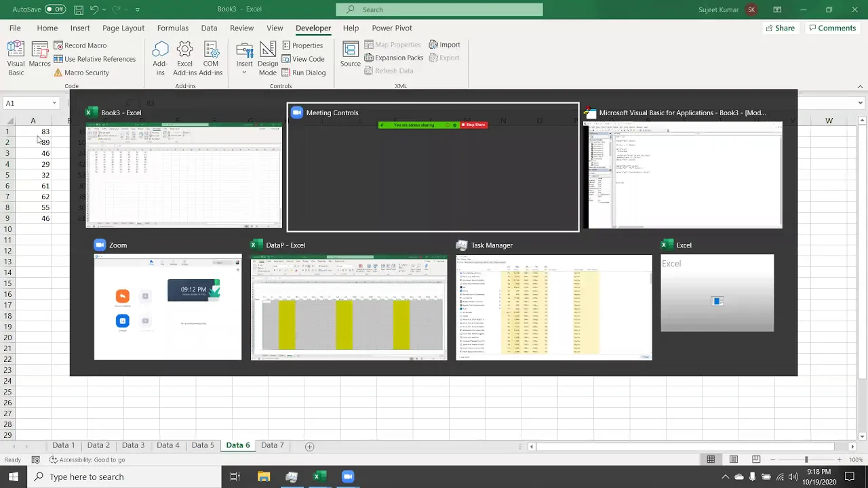Screen dimensions: 868x488
Task: Toggle AutoSave switch
Action: tap(55, 9)
